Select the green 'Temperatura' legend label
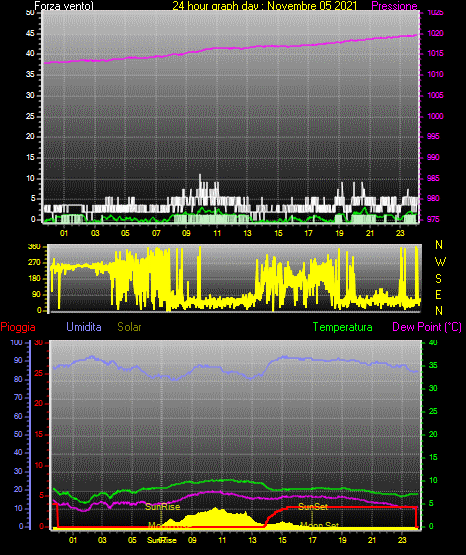Screen dimensions: 466x555 pyautogui.click(x=343, y=327)
